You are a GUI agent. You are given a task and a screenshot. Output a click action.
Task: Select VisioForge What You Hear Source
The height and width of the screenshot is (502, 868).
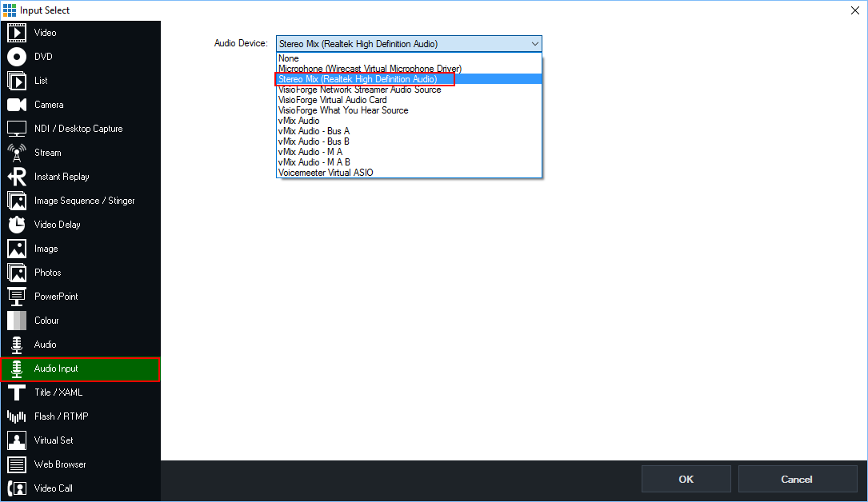409,110
